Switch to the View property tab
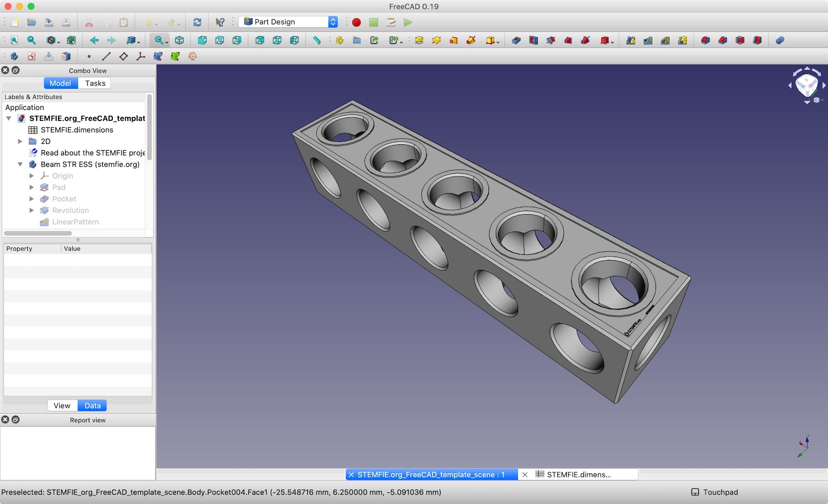 click(x=62, y=406)
